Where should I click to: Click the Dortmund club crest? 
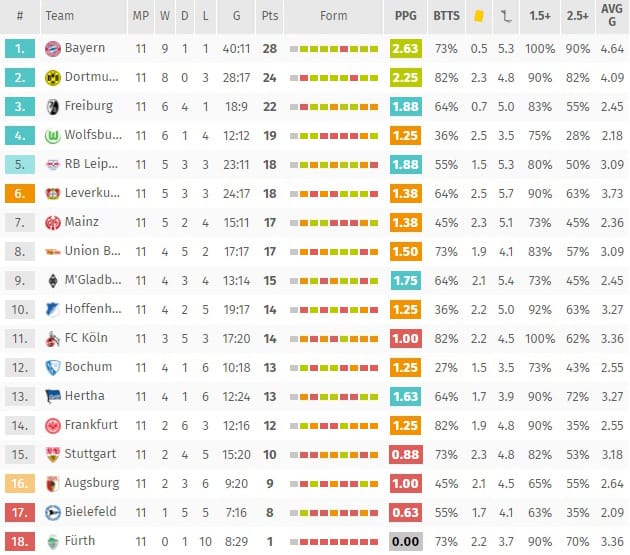[53, 78]
